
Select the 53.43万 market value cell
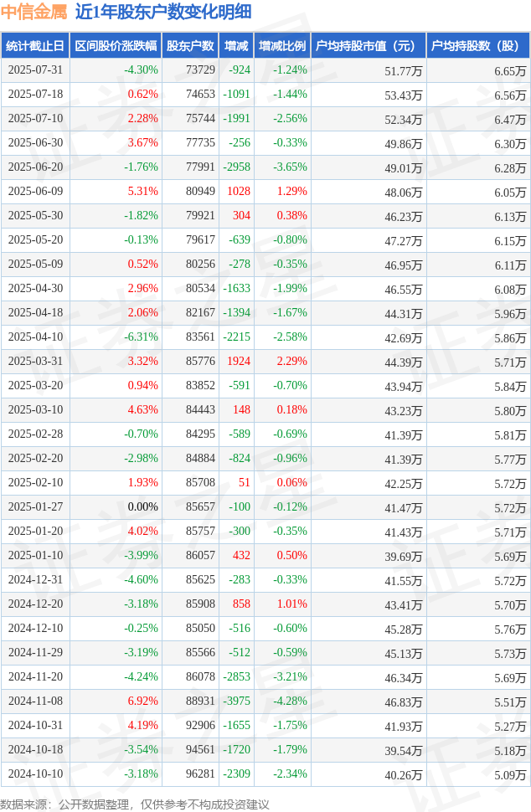[x=403, y=95]
